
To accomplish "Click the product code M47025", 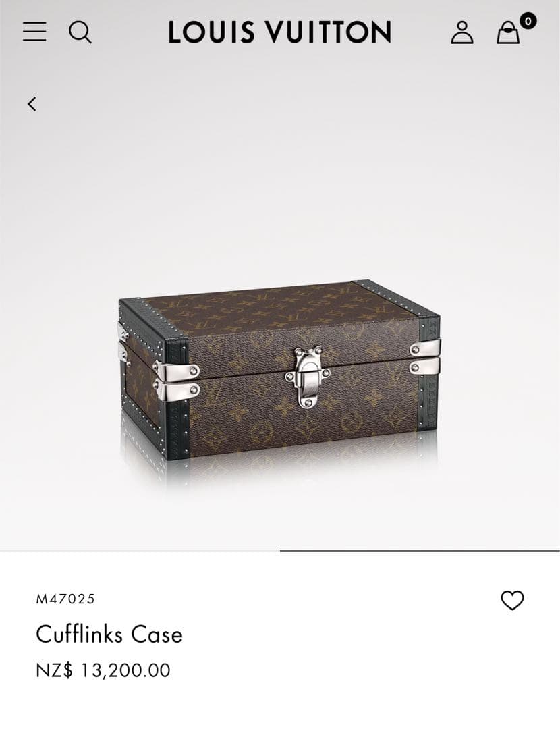I will pos(65,599).
